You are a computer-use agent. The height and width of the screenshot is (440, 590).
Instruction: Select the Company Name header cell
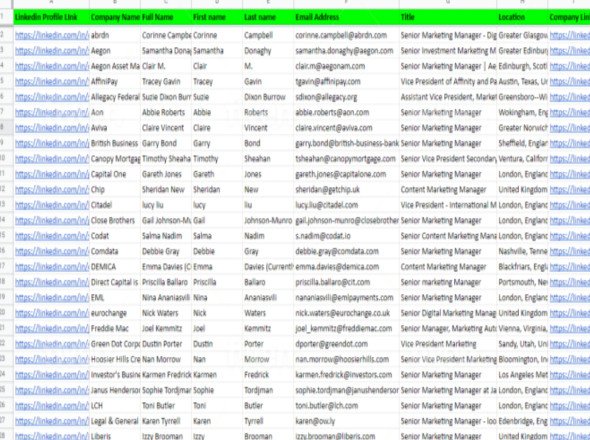[115, 17]
